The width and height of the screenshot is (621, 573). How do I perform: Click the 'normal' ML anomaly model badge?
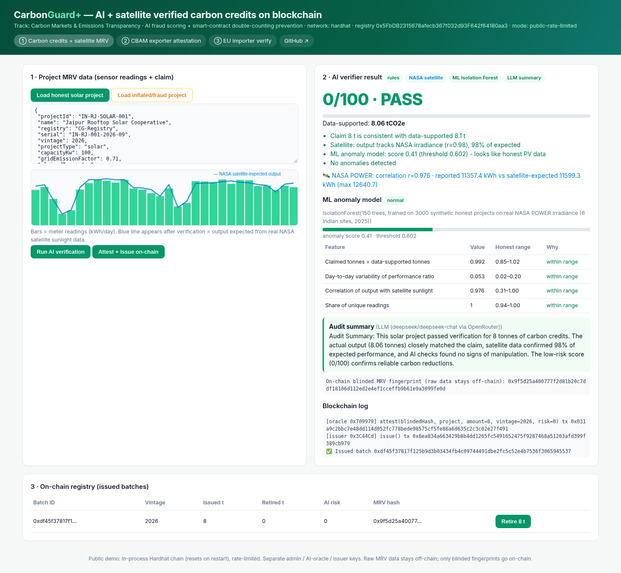(395, 200)
